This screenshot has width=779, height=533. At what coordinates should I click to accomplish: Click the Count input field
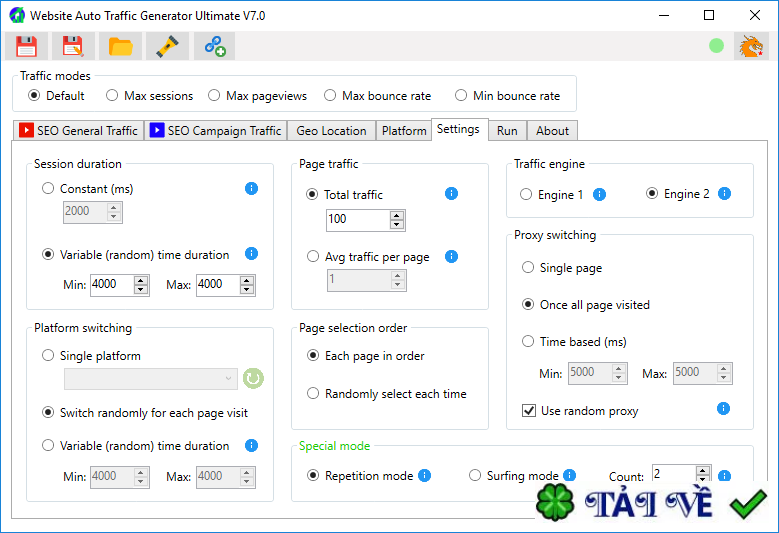pos(674,473)
